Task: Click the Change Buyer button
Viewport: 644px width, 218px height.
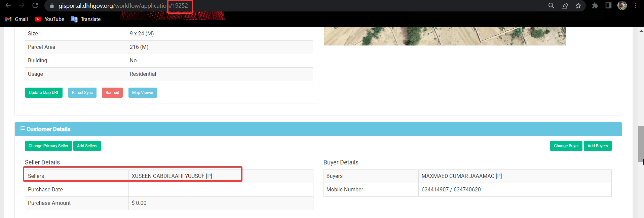Action: (x=566, y=146)
